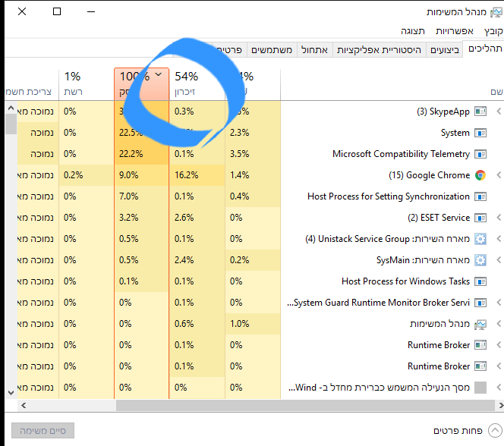
Task: Click the gray lock screen process icon
Action: [480, 388]
